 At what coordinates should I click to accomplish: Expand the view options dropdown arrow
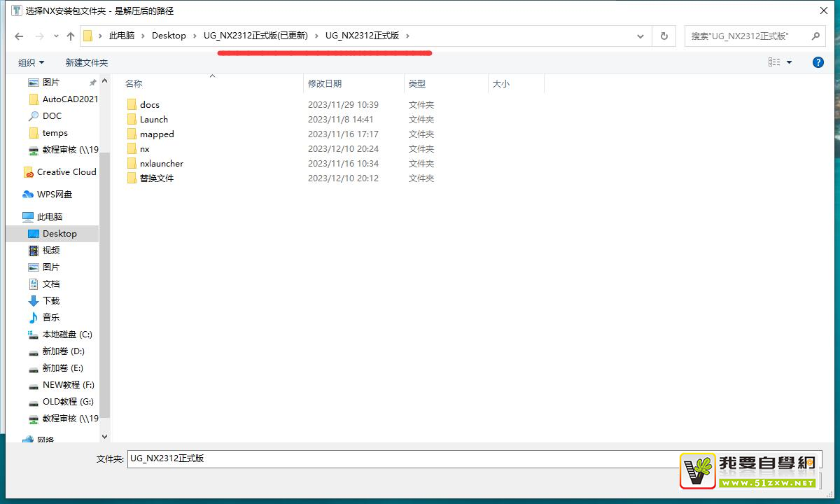(789, 62)
